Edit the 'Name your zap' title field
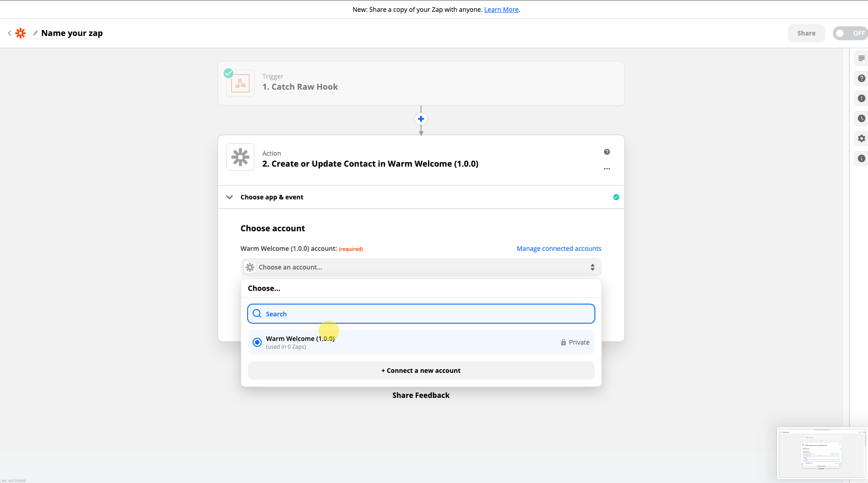The image size is (868, 483). click(72, 33)
